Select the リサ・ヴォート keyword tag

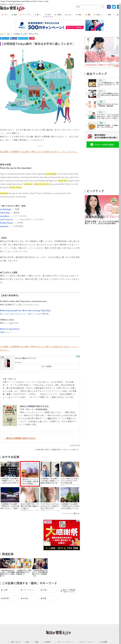tap(29, 590)
